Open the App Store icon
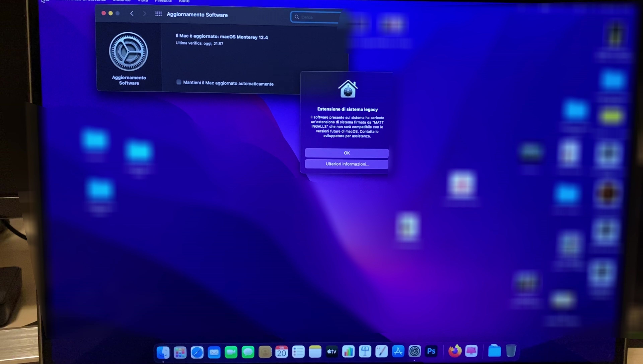The image size is (643, 364). click(x=398, y=351)
